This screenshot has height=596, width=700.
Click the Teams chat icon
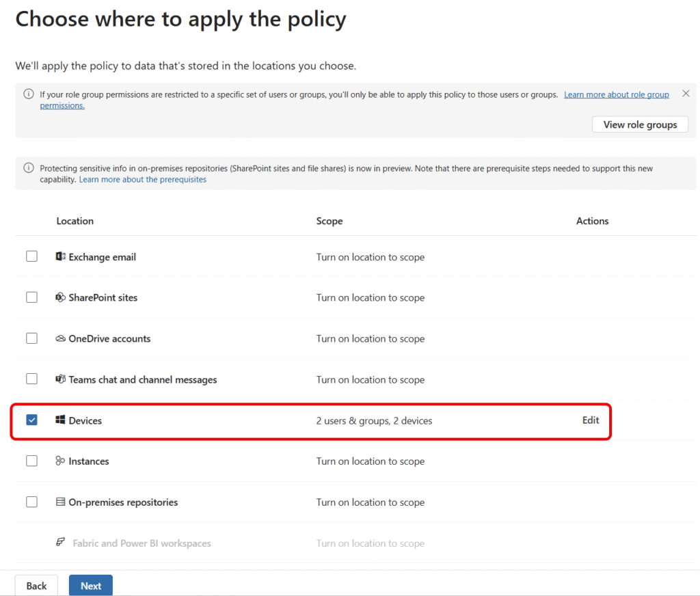[x=60, y=379]
